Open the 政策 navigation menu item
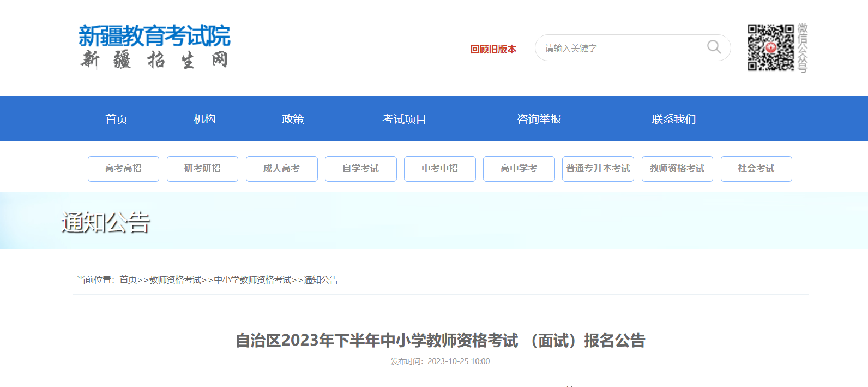 click(x=293, y=119)
